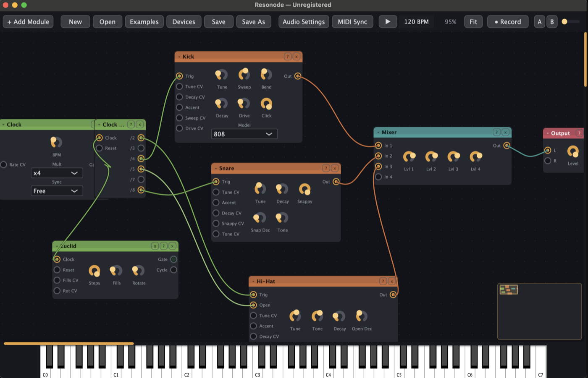Click the Open toolbar button
Image resolution: width=588 pixels, height=378 pixels.
tap(108, 22)
